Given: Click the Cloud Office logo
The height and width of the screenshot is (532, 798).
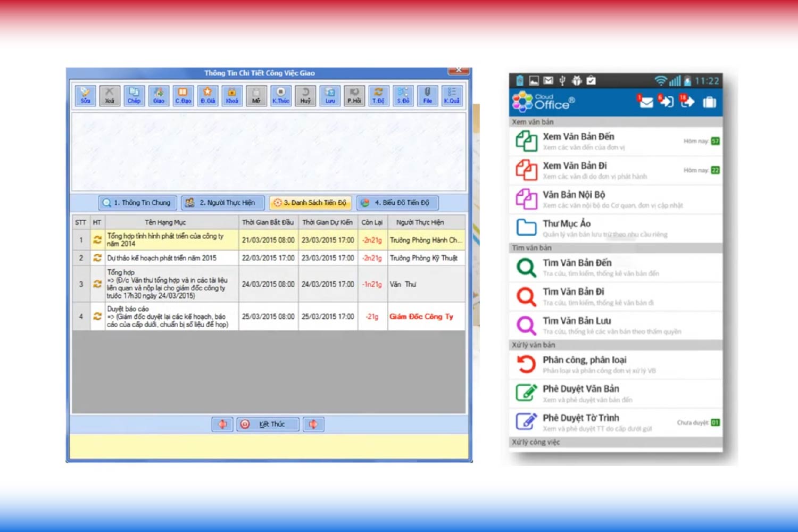Looking at the screenshot, I should (543, 102).
